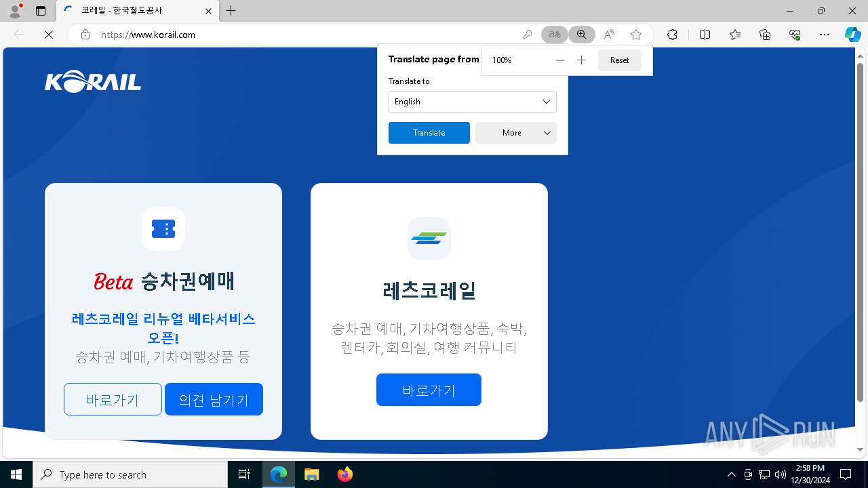Click the blue Translate button
The height and width of the screenshot is (488, 868).
coord(429,133)
